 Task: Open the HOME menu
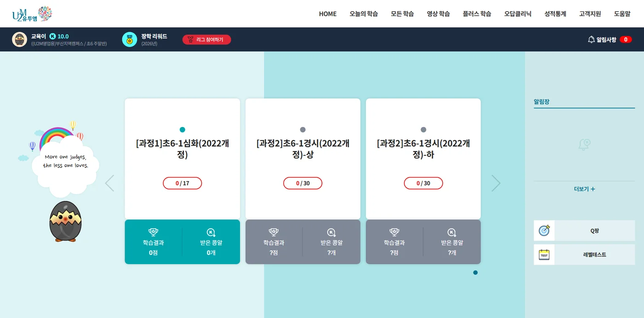click(x=328, y=14)
